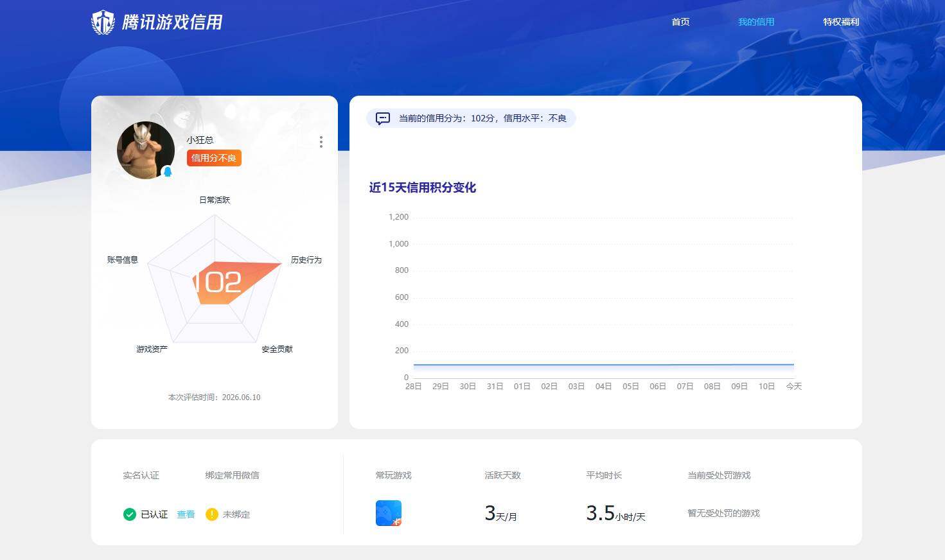Click the QQ penguin badge on avatar
The height and width of the screenshot is (560, 945).
coord(168,171)
